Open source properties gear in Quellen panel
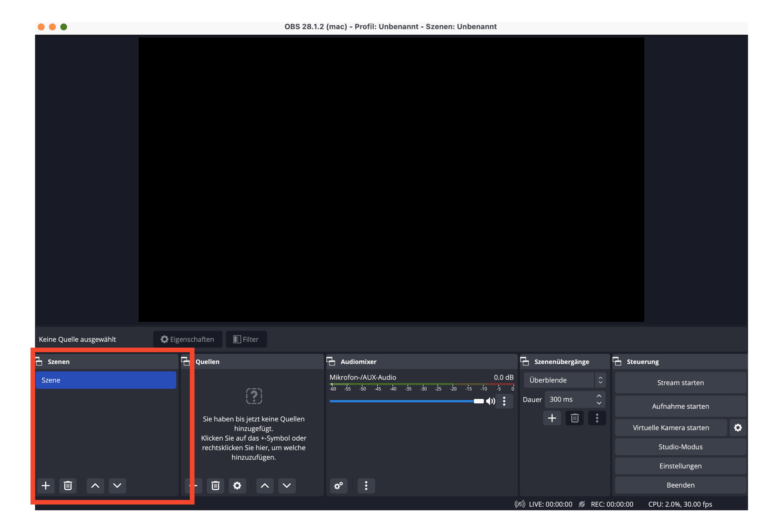 pyautogui.click(x=237, y=486)
